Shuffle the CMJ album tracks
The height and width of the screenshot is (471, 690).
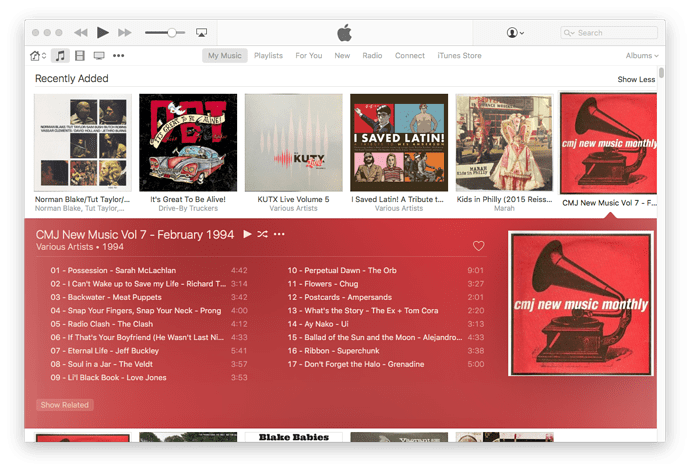[x=262, y=234]
